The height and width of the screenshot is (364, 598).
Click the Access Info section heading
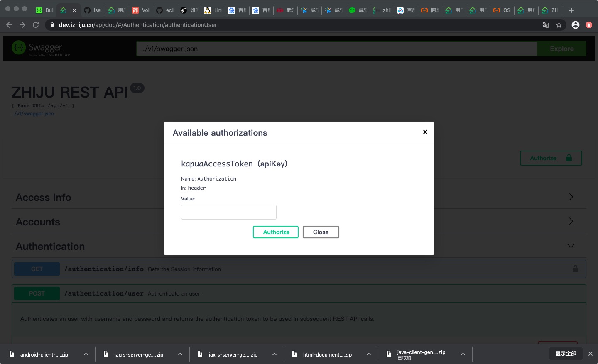click(x=44, y=198)
